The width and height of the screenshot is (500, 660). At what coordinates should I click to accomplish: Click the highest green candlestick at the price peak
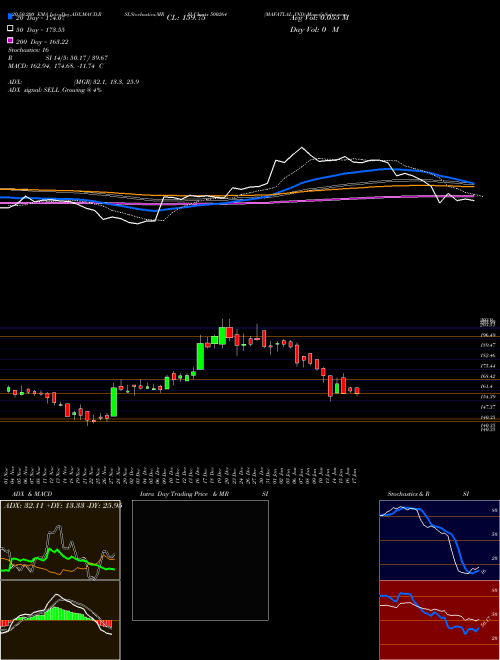coord(222,335)
